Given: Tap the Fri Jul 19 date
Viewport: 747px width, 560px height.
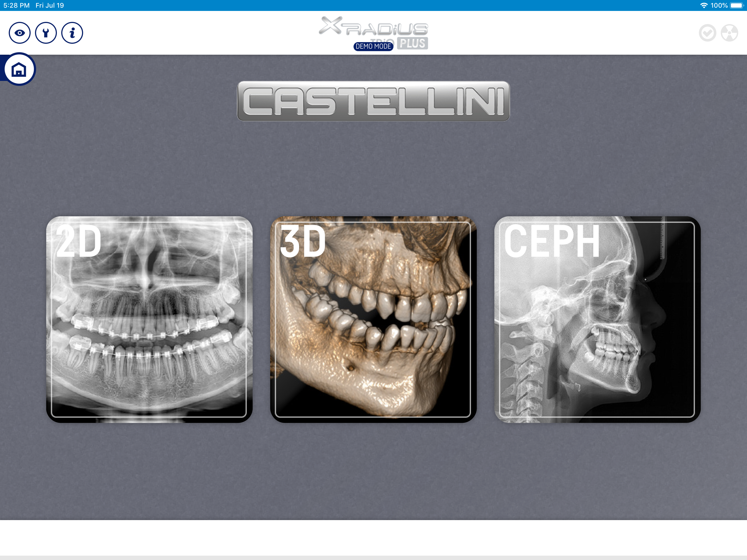Looking at the screenshot, I should tap(50, 5).
